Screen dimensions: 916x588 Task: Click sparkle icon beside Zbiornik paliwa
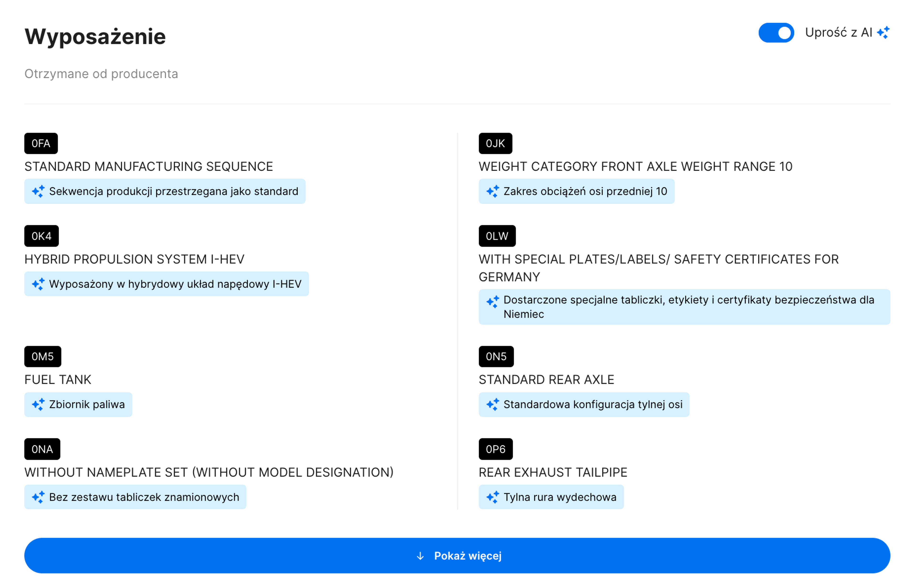[38, 404]
